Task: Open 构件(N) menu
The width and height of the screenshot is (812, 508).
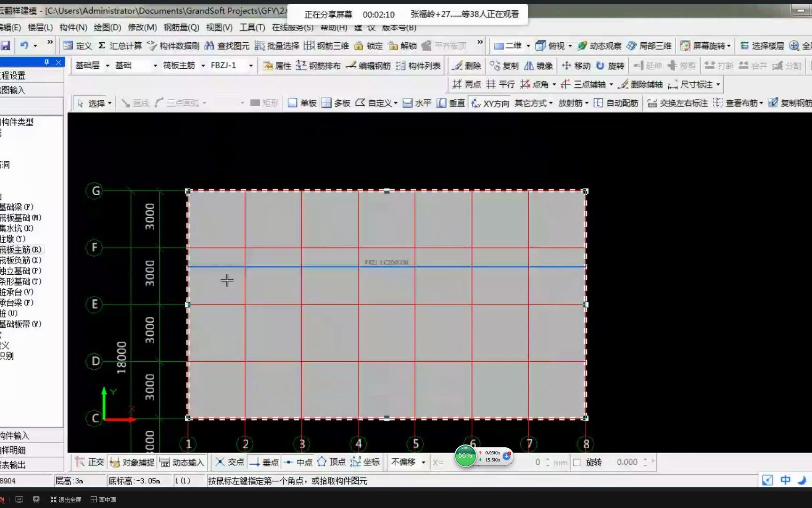Action: point(73,27)
